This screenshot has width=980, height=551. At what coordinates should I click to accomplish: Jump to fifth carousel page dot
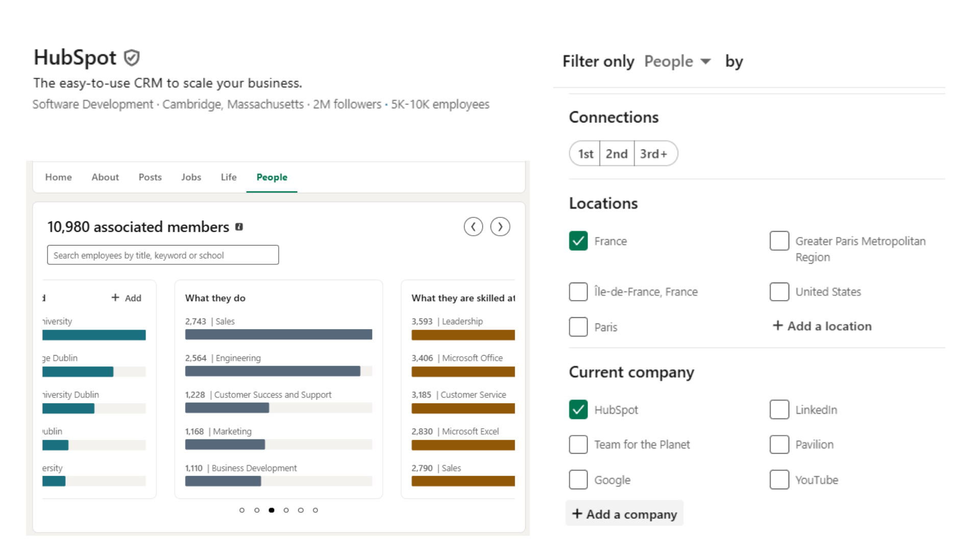[301, 510]
